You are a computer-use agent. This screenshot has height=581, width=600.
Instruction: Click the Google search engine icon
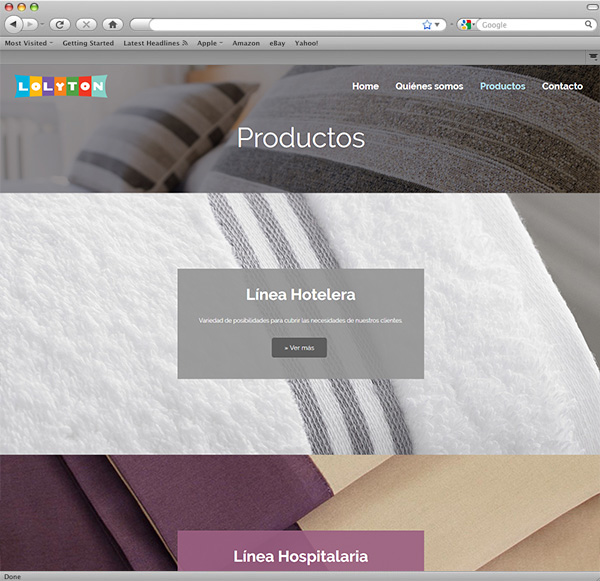(x=466, y=24)
